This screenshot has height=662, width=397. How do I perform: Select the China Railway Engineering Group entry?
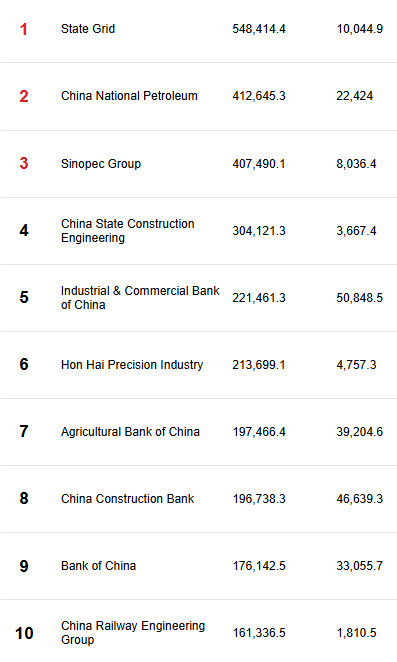click(x=133, y=632)
